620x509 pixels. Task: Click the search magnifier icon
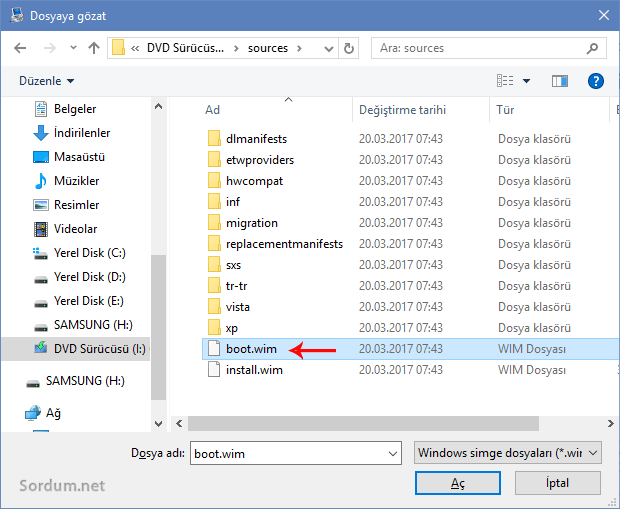point(593,48)
